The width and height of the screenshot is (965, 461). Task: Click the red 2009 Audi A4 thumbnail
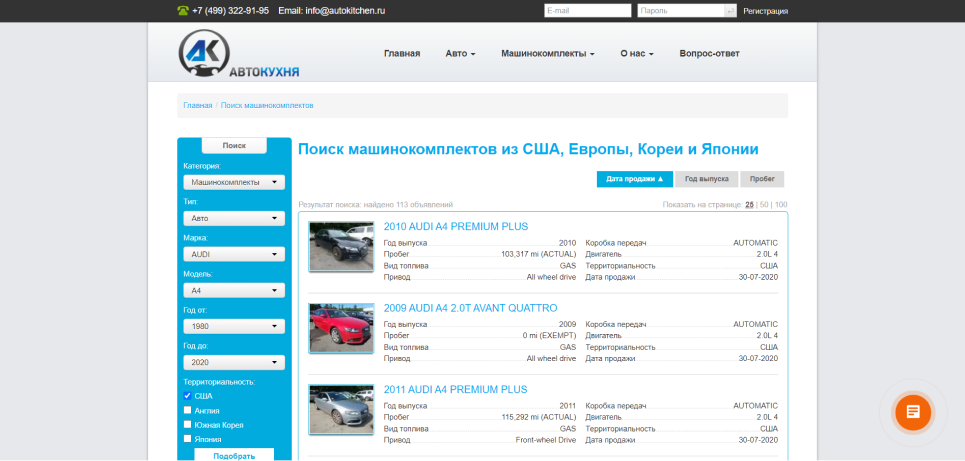[342, 328]
